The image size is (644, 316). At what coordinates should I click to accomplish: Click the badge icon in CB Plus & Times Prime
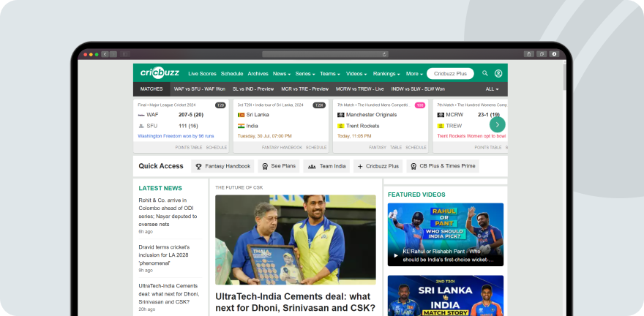pyautogui.click(x=413, y=166)
